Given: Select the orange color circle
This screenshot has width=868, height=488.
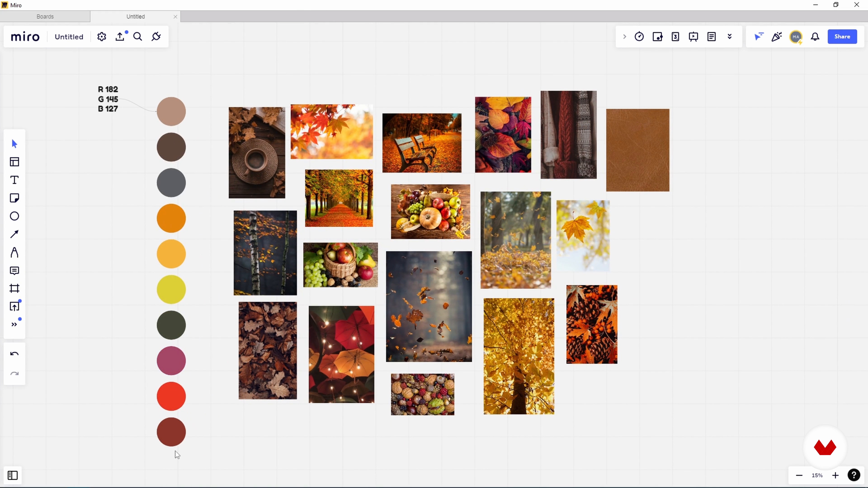Looking at the screenshot, I should [171, 218].
